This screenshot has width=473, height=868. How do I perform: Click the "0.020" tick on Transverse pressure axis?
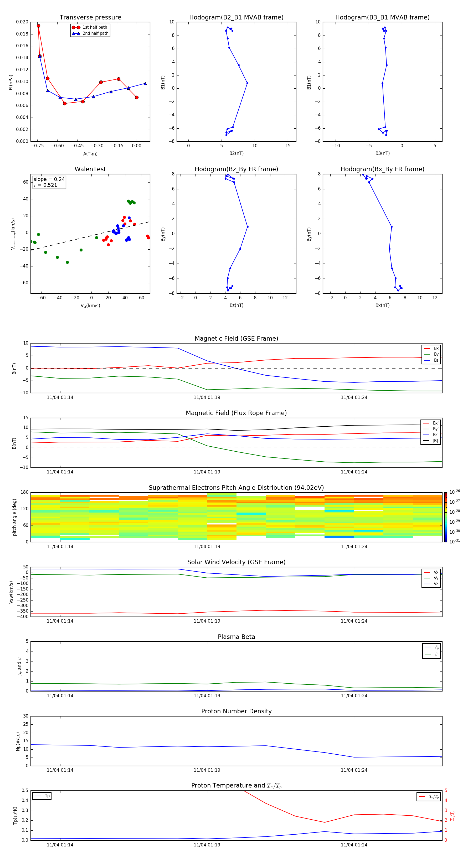(x=22, y=22)
